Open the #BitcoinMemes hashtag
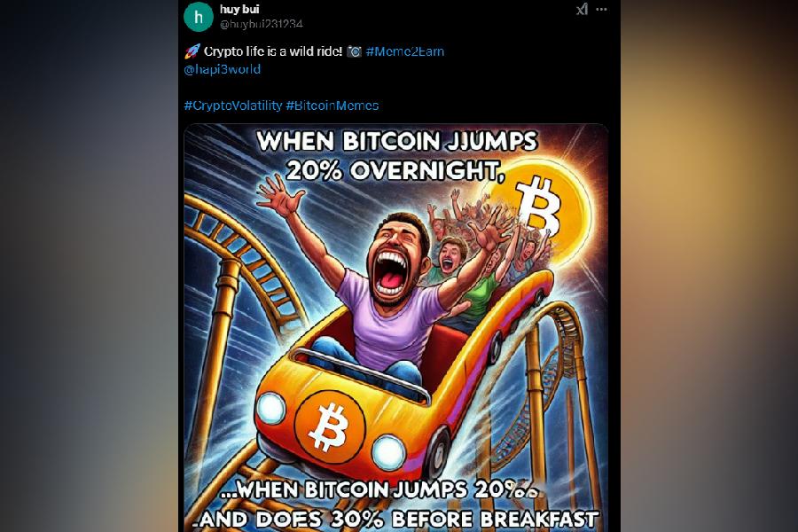The height and width of the screenshot is (532, 798). click(332, 106)
